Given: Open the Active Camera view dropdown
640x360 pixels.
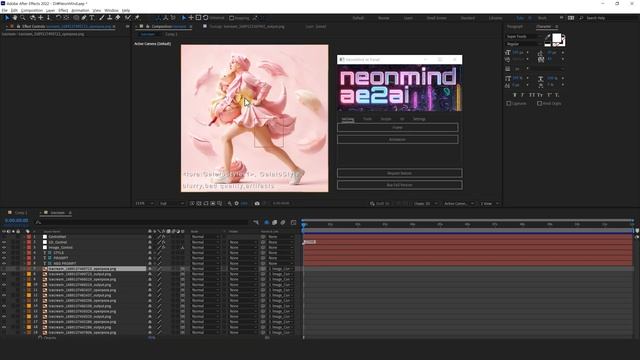Looking at the screenshot, I should click(459, 203).
